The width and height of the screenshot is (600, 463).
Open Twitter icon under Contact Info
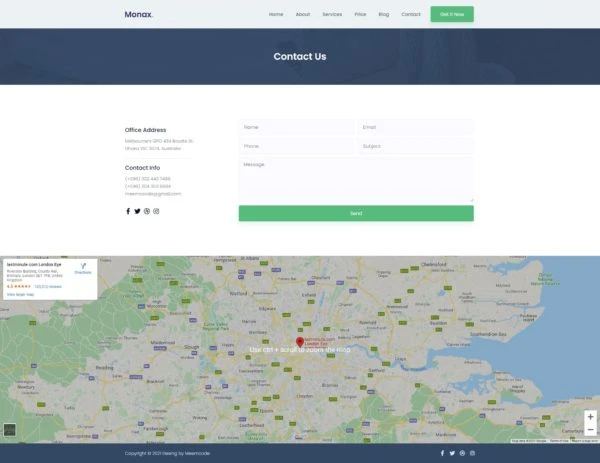[x=137, y=211]
